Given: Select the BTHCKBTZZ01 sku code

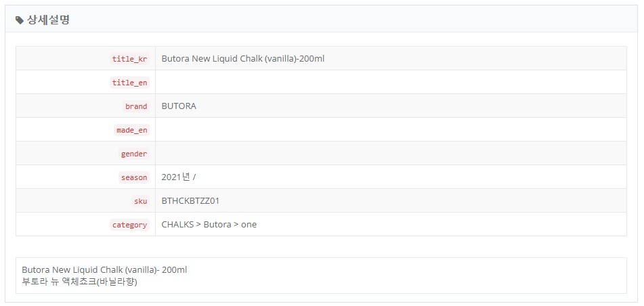Looking at the screenshot, I should 190,201.
